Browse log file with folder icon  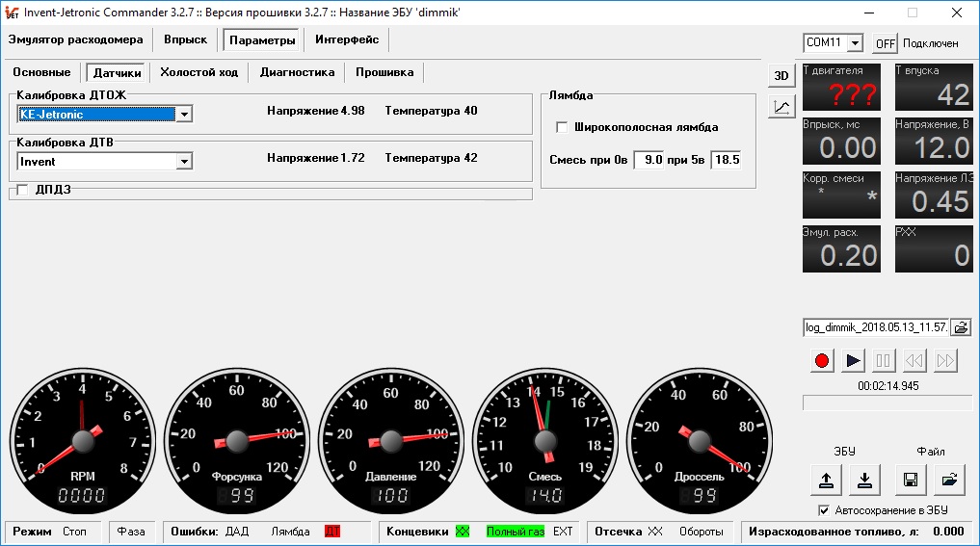[x=962, y=327]
